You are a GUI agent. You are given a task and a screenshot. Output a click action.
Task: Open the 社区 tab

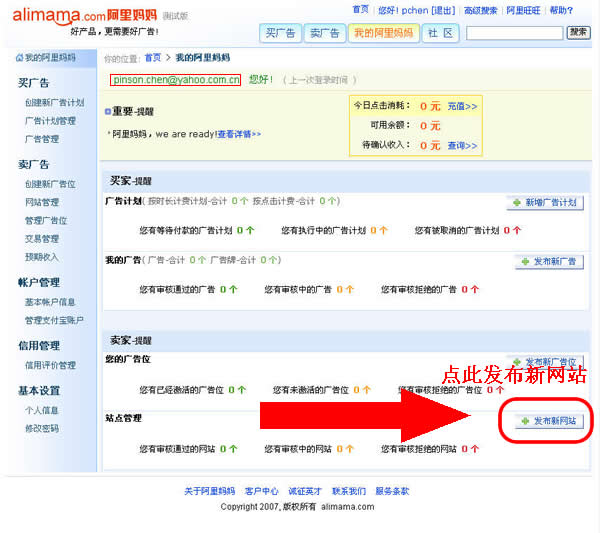(440, 33)
